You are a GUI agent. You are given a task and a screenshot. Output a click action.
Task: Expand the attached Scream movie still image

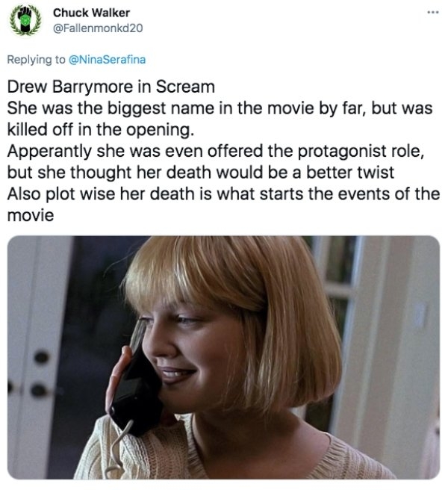224,358
